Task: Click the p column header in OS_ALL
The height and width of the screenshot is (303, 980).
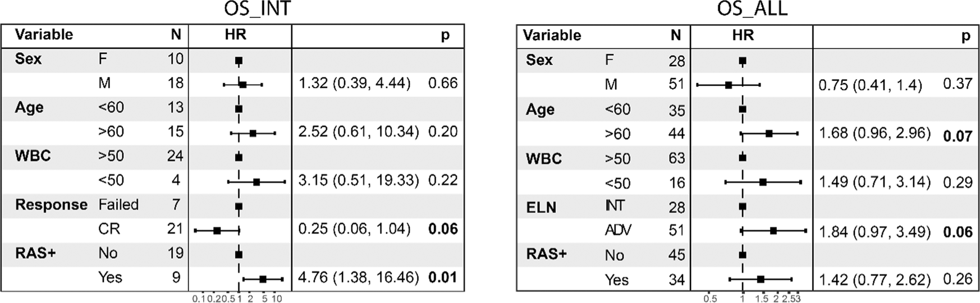Action: pyautogui.click(x=965, y=36)
